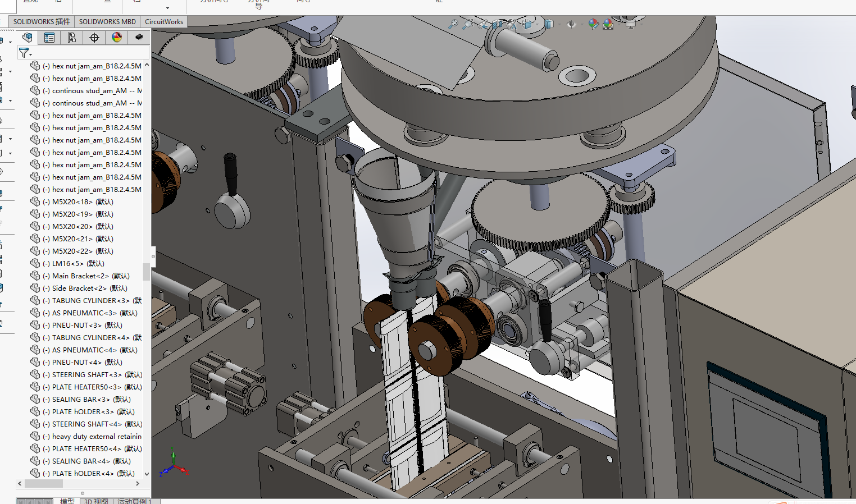Click part icon beside SEALING BAR<3>
856x504 pixels.
35,399
